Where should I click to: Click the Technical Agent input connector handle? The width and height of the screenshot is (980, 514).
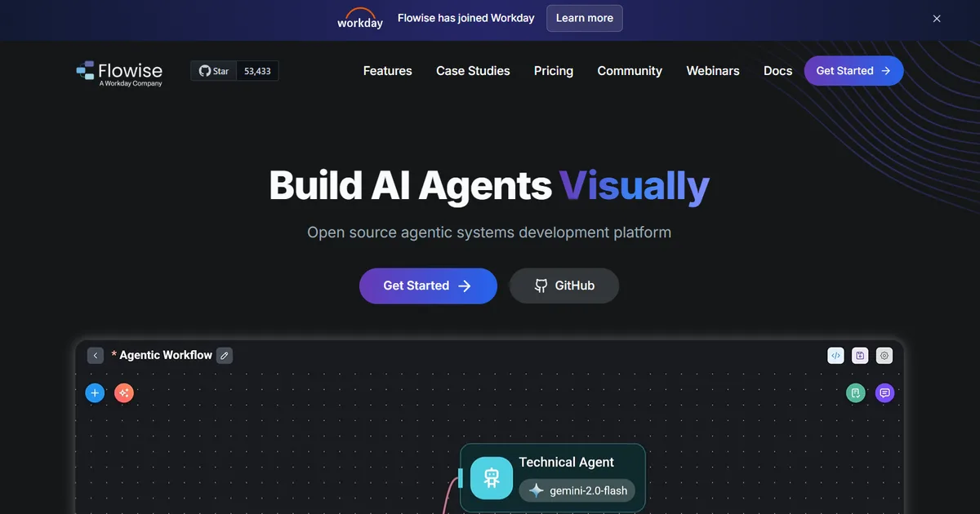pos(461,478)
